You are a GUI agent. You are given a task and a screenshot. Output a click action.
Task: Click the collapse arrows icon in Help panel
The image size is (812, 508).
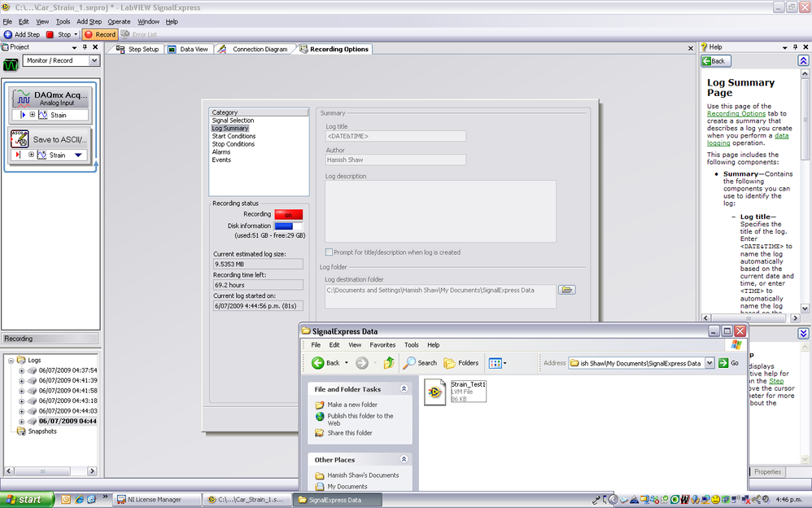coord(803,61)
